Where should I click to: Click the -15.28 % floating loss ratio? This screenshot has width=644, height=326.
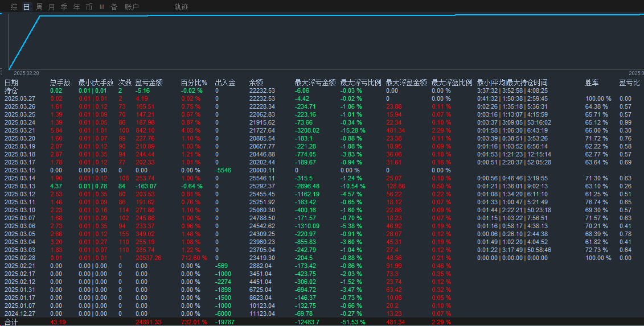pos(353,130)
